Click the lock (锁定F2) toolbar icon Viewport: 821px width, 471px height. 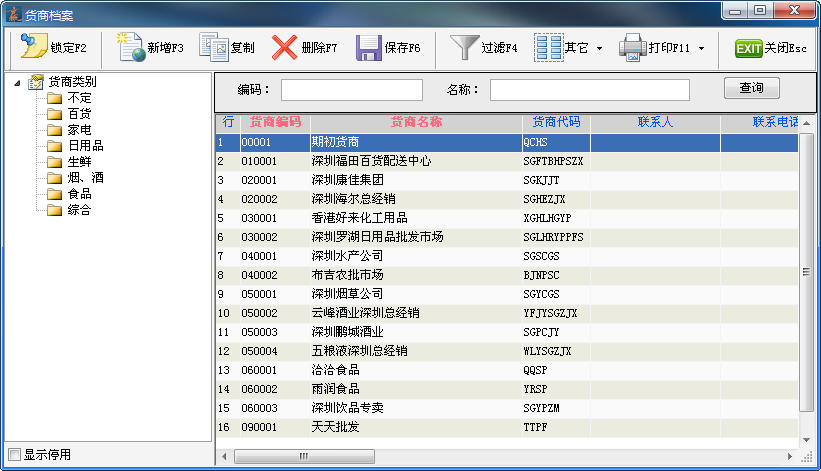pos(33,47)
